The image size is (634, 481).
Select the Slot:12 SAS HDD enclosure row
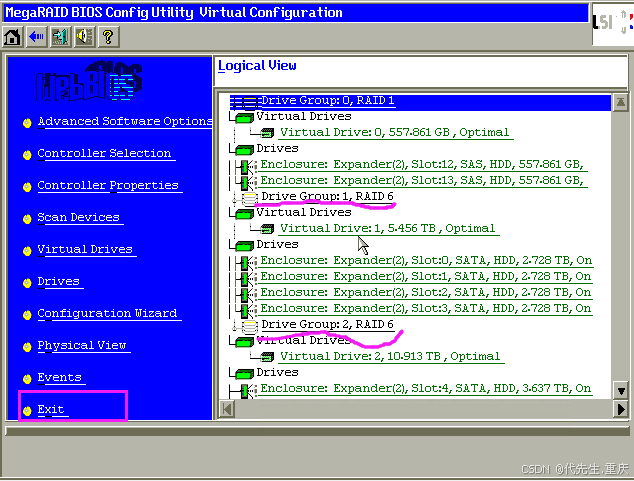coord(422,165)
